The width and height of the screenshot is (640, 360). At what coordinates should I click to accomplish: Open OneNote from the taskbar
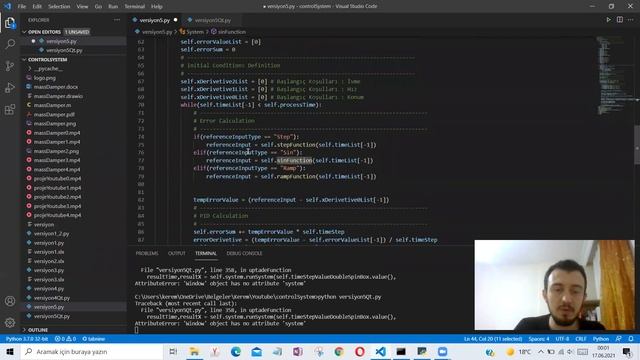tap(298, 351)
